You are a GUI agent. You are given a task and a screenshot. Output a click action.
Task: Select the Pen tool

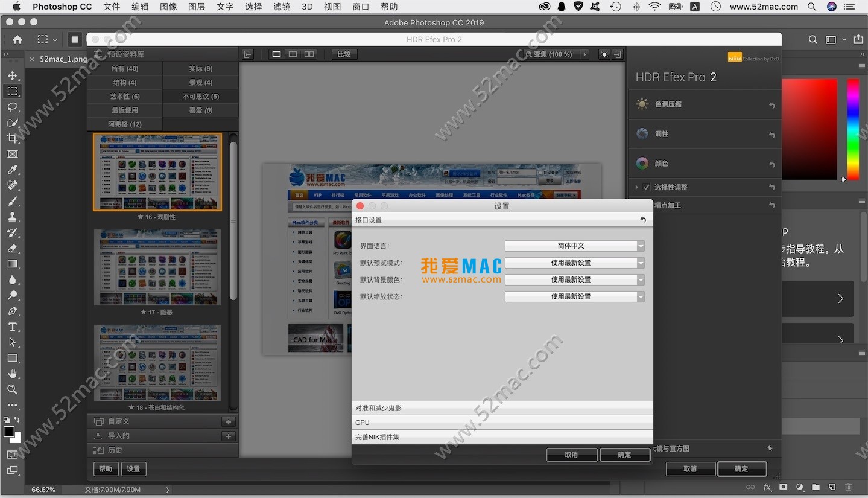[12, 311]
